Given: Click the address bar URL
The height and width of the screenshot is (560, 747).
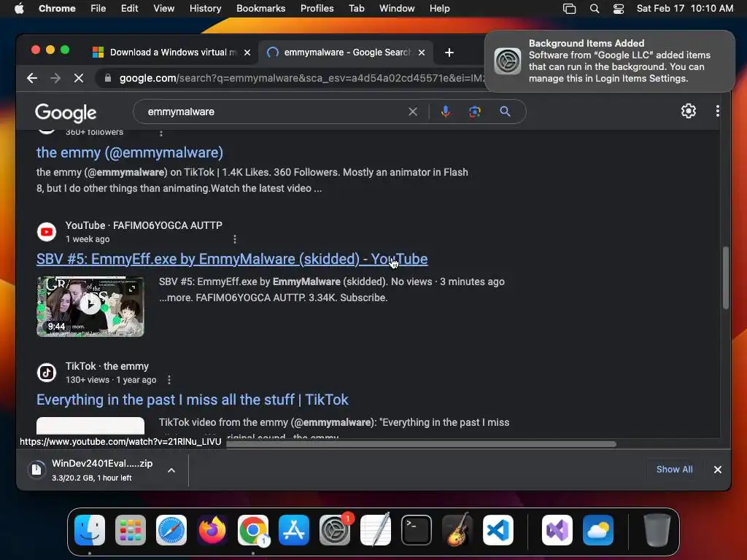Looking at the screenshot, I should pyautogui.click(x=301, y=78).
